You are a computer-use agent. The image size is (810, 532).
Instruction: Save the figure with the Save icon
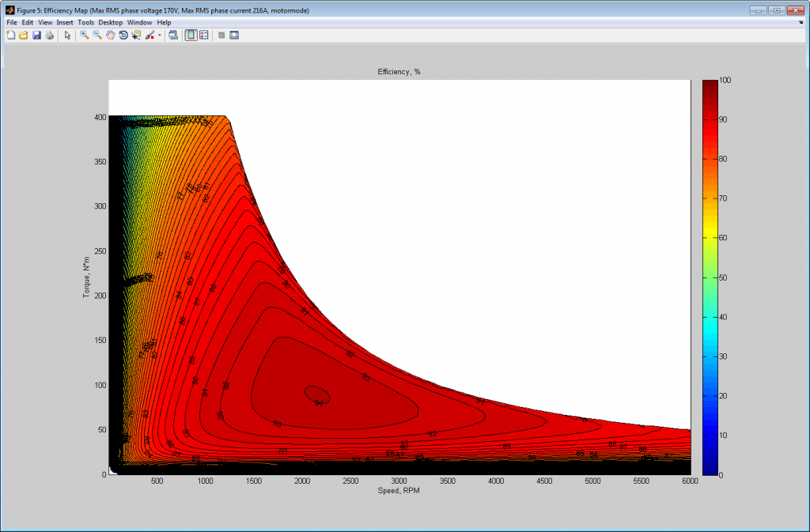[x=36, y=35]
